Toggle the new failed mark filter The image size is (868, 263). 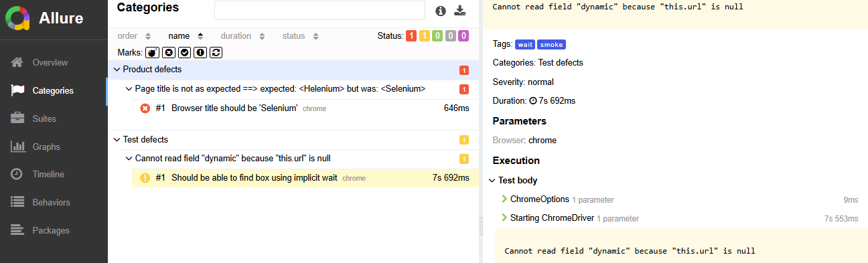pos(169,52)
